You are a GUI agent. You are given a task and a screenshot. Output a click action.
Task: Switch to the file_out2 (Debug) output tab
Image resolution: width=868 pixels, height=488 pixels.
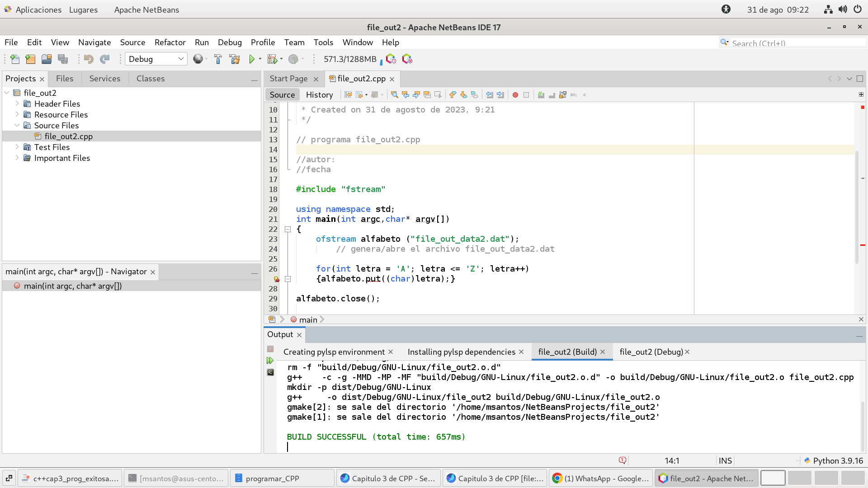point(651,352)
